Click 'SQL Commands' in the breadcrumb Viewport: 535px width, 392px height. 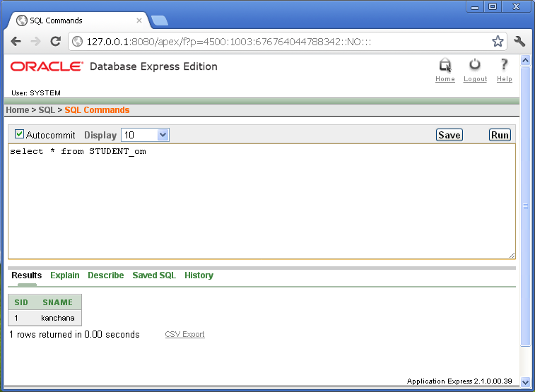point(97,110)
